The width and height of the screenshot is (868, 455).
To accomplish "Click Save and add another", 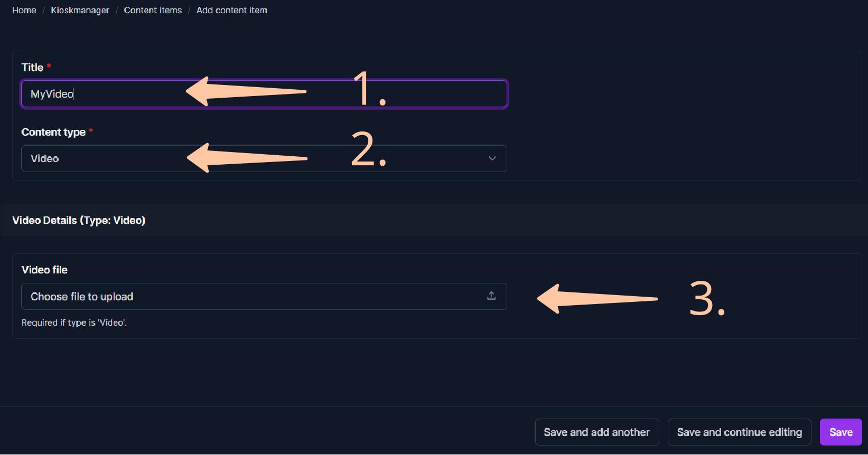I will (596, 432).
